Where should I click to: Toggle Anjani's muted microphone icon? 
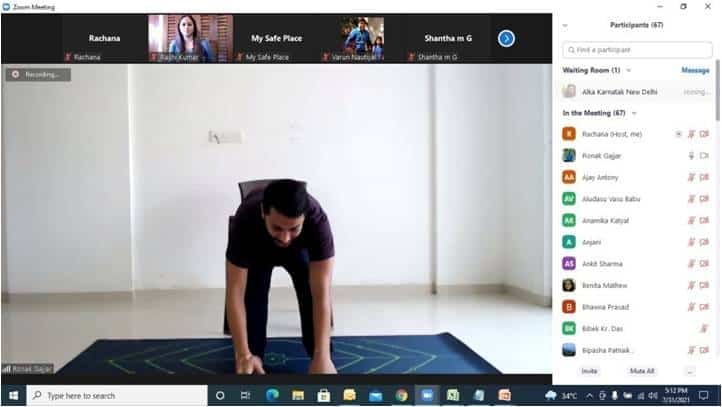[691, 242]
